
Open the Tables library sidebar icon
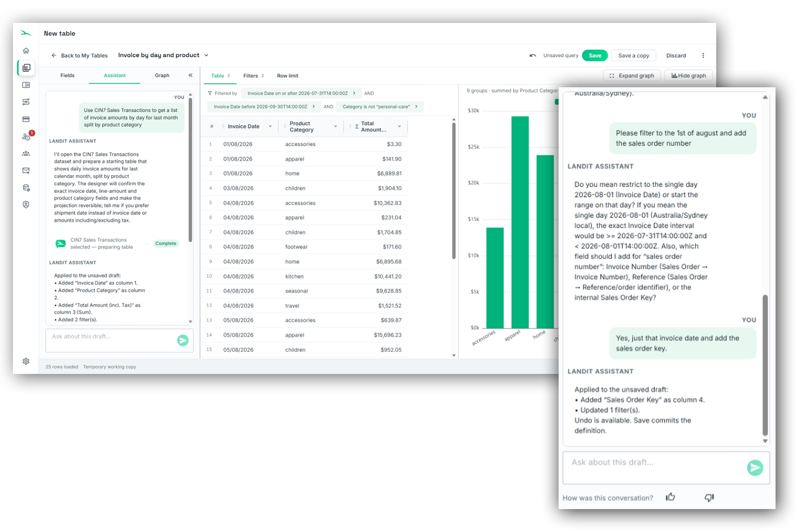pos(26,68)
